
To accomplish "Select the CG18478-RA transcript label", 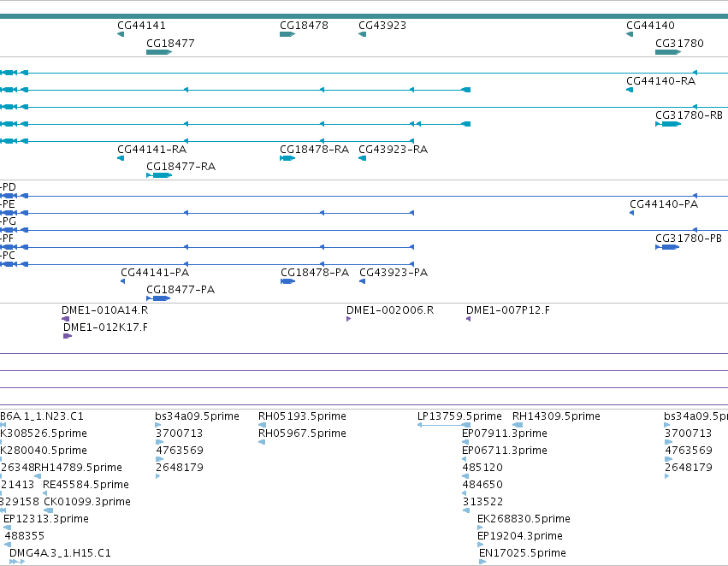I will pos(314,150).
